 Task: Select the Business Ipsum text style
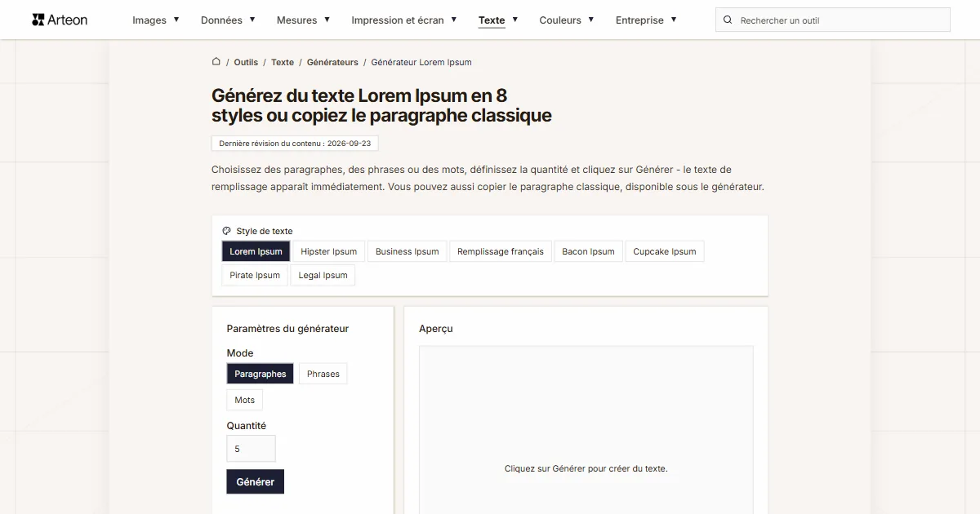(408, 251)
